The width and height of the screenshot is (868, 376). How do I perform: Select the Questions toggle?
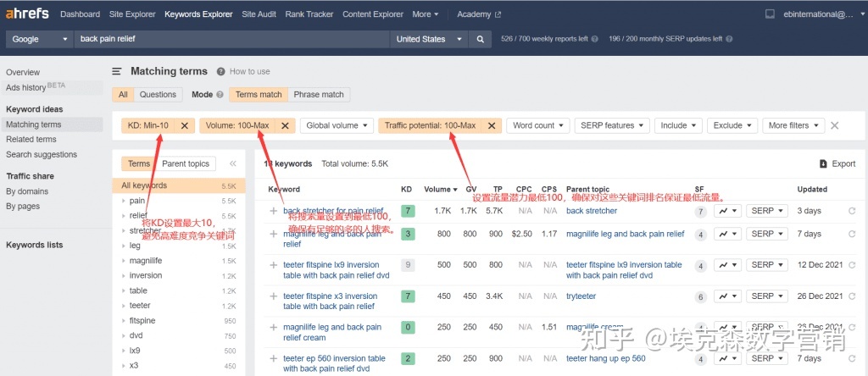coord(158,95)
